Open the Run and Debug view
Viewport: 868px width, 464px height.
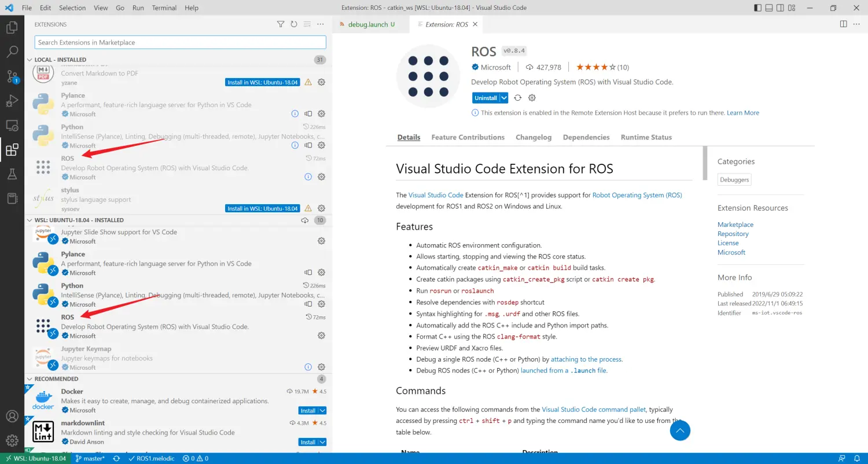pyautogui.click(x=12, y=101)
